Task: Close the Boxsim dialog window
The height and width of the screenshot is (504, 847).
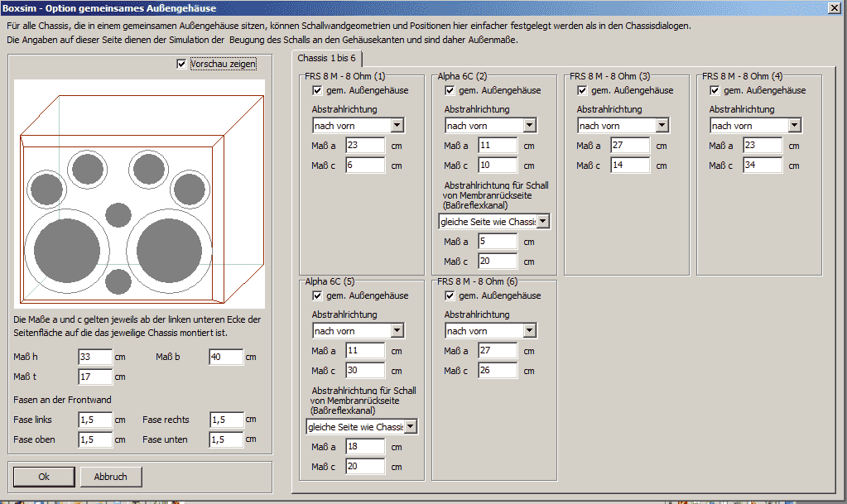Action: [835, 7]
